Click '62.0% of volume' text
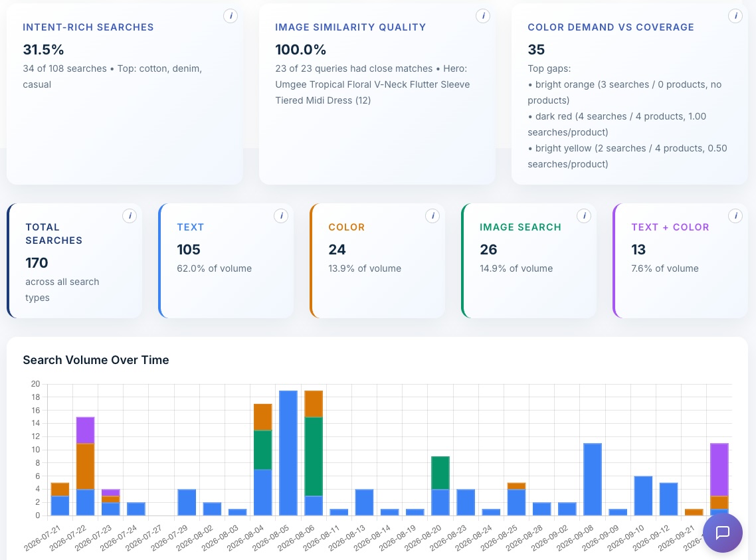Image resolution: width=756 pixels, height=560 pixels. pos(214,268)
